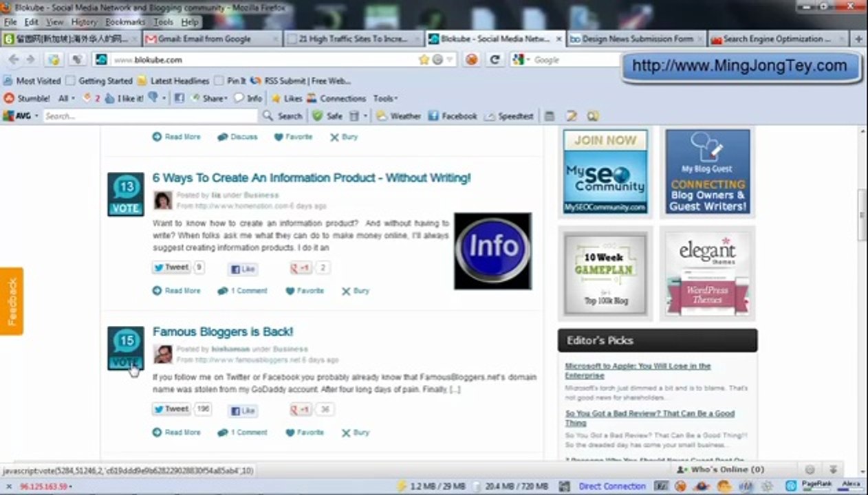Click the Alexa rank indicator in the status bar

851,485
